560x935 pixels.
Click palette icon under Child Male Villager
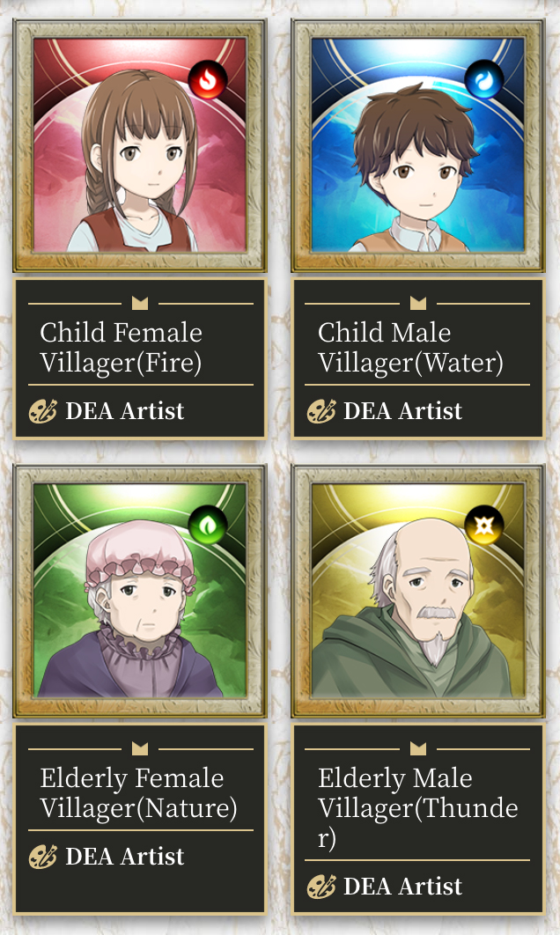click(x=321, y=411)
